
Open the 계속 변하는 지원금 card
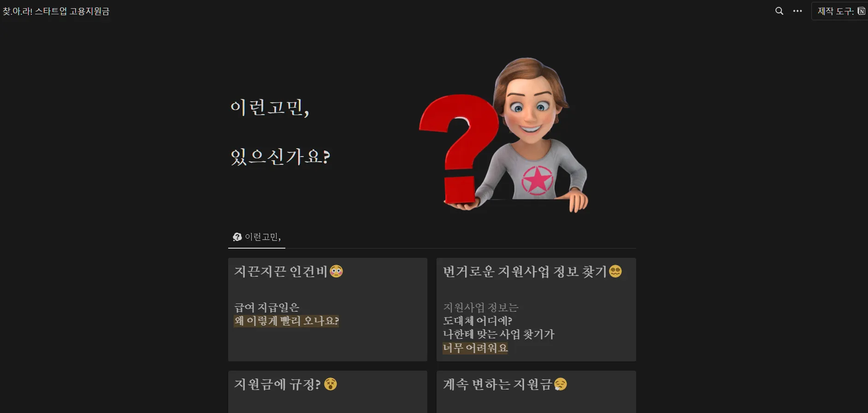point(536,392)
